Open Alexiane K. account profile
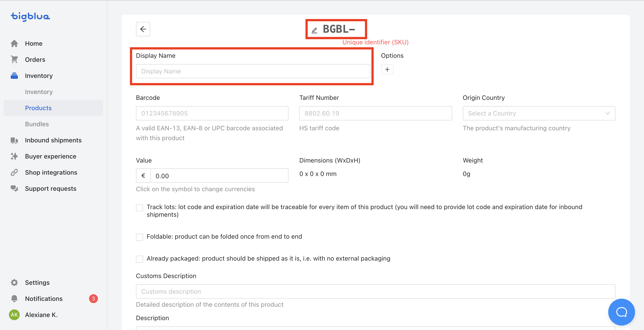644x330 pixels. click(41, 315)
